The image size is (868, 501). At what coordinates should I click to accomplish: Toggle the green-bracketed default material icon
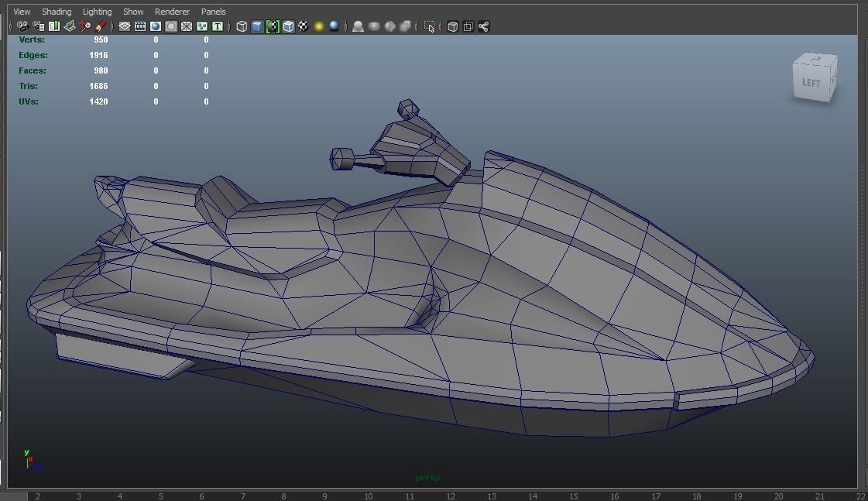coord(273,26)
